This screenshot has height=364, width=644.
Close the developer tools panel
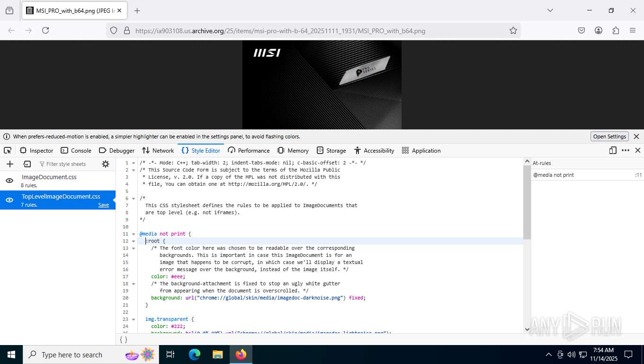click(x=638, y=150)
